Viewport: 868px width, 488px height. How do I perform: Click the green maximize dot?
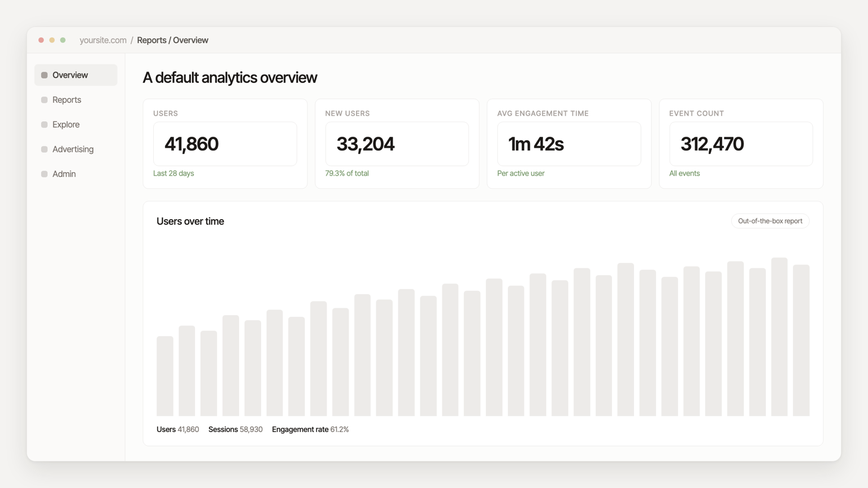tap(63, 40)
